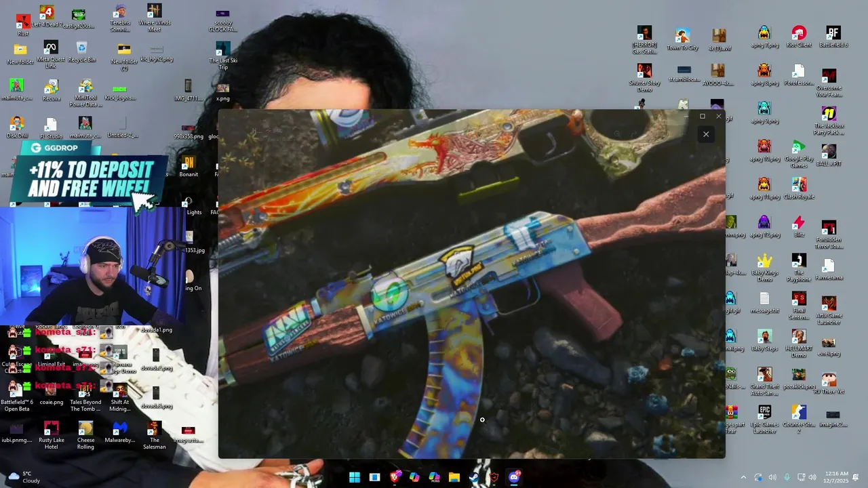Open the Malwarebytes desktop shortcut
The width and height of the screenshot is (868, 488).
point(120,432)
